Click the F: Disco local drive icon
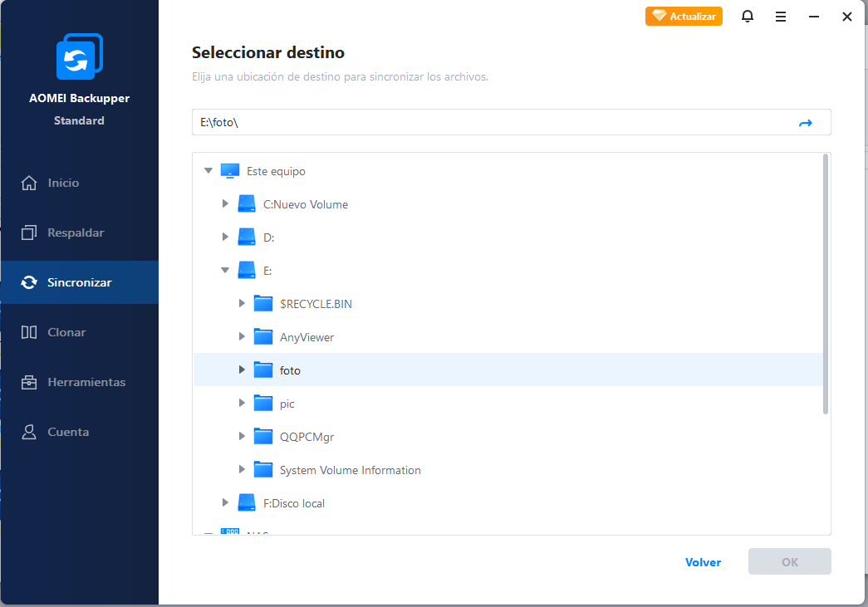Image resolution: width=868 pixels, height=607 pixels. click(247, 503)
